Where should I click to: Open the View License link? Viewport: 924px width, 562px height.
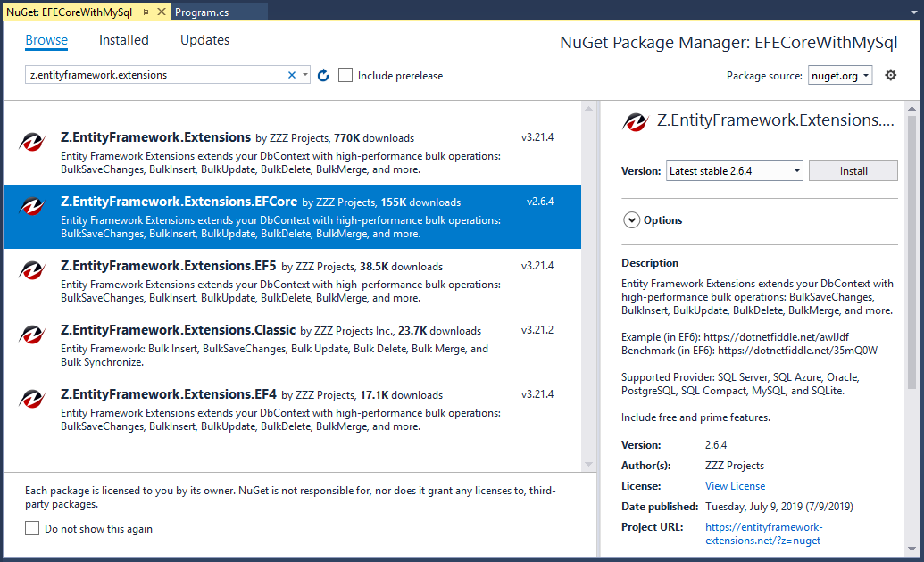pos(735,486)
